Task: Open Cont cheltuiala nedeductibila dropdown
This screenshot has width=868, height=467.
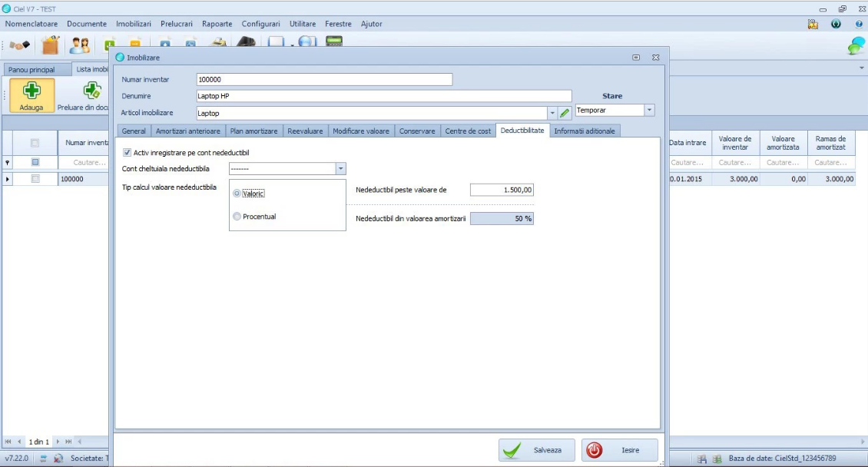Action: click(340, 169)
